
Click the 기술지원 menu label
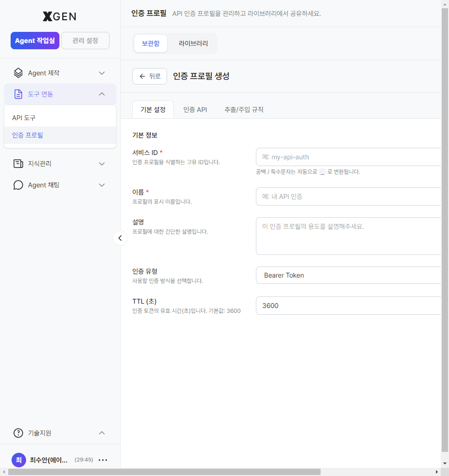click(40, 433)
